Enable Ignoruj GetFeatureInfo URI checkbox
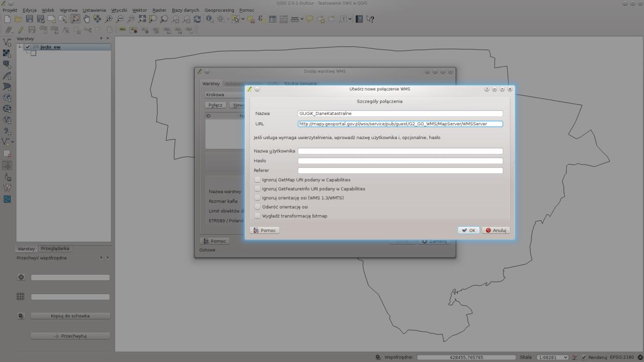 (257, 189)
